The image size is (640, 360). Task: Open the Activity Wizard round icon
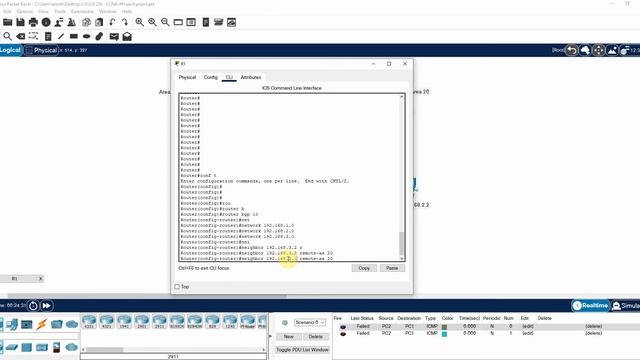46,22
